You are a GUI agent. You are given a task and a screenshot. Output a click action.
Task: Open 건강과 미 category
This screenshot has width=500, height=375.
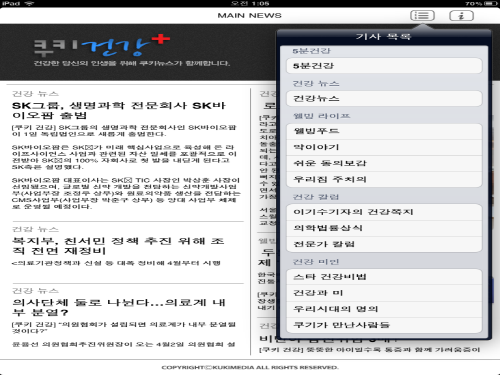point(384,293)
